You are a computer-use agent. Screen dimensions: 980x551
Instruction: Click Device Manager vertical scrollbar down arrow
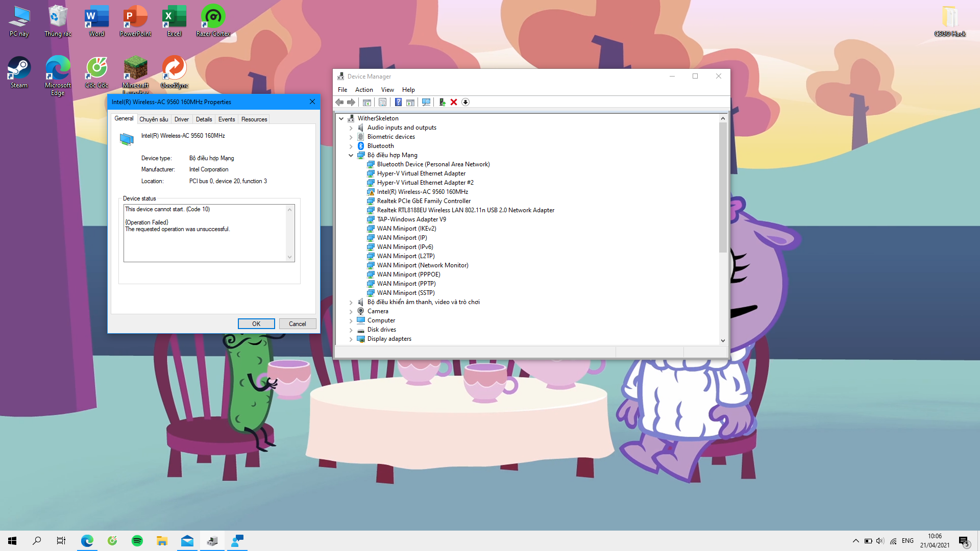coord(723,340)
